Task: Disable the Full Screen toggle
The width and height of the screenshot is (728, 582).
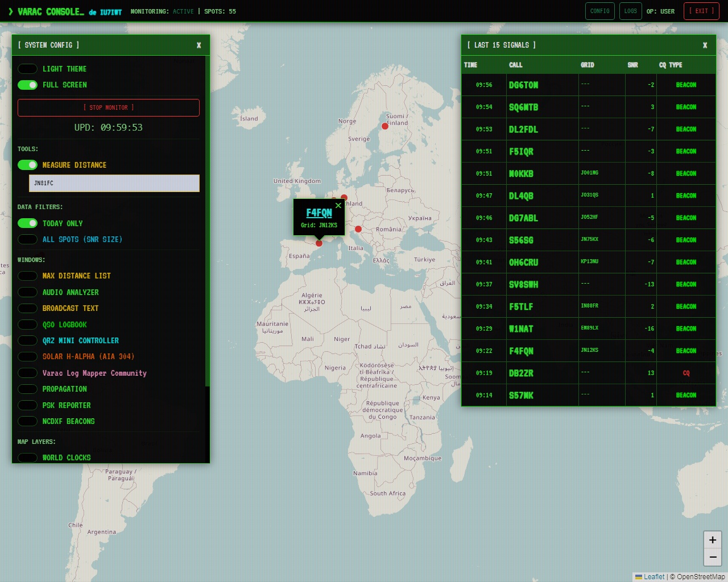Action: (27, 85)
